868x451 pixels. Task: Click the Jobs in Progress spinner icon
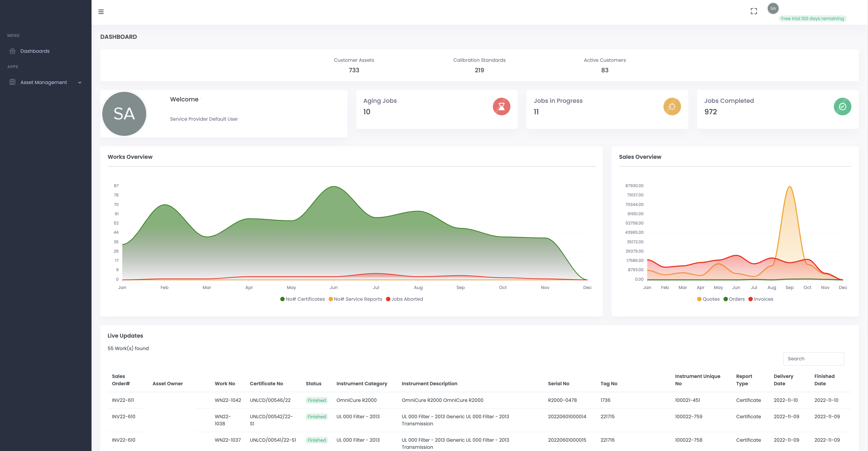click(x=672, y=107)
